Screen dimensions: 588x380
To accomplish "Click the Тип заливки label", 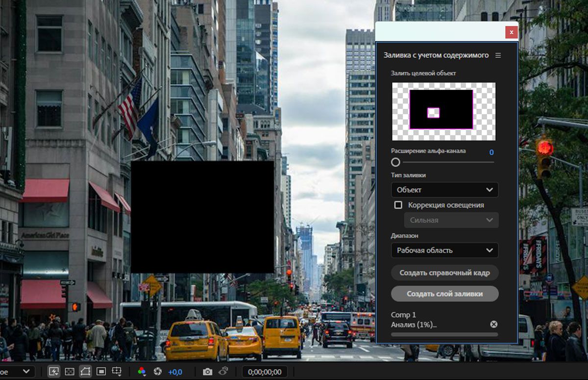I will click(x=408, y=175).
